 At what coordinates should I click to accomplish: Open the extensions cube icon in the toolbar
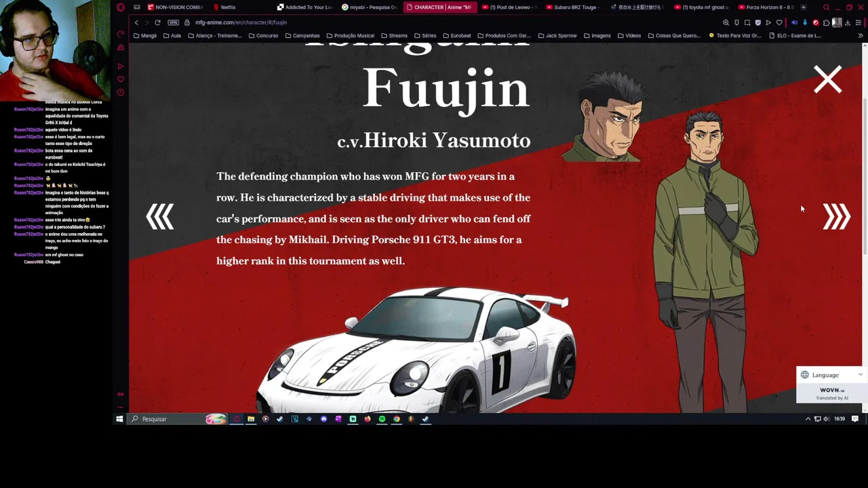click(826, 22)
